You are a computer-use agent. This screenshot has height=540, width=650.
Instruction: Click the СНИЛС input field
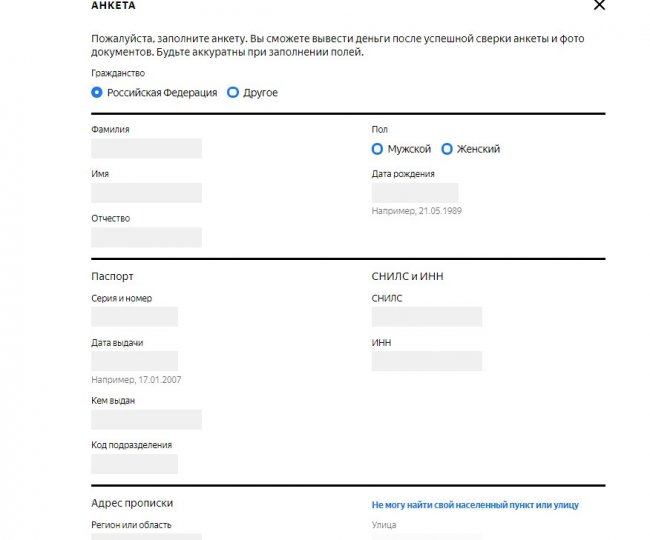[427, 317]
